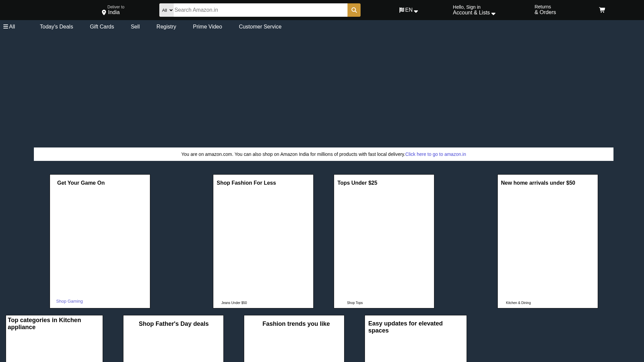Click the Deliver to India location link
This screenshot has height=362, width=644.
click(x=113, y=10)
